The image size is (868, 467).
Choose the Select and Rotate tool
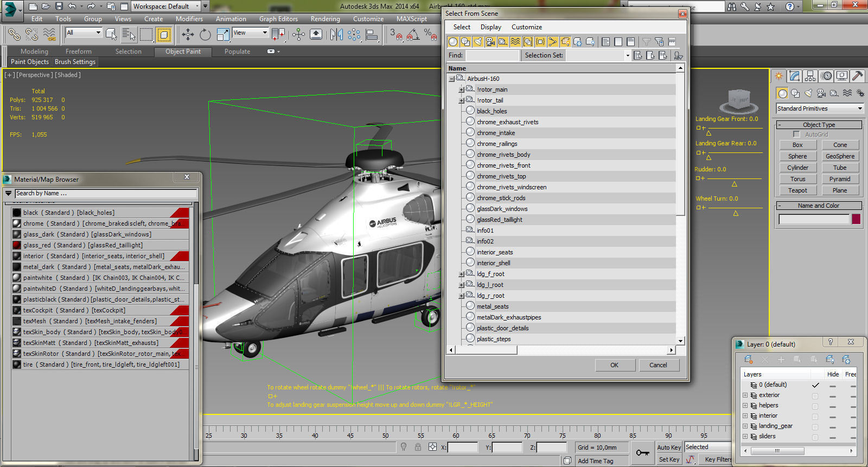(205, 35)
